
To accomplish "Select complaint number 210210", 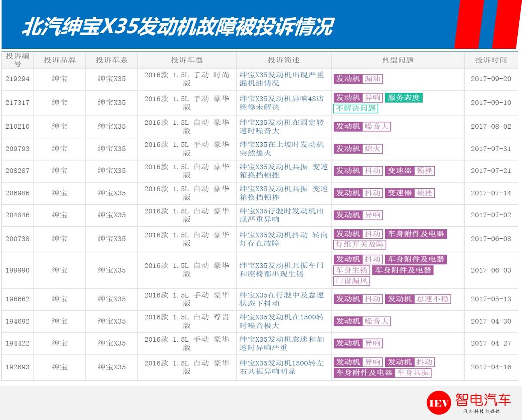I will pyautogui.click(x=18, y=126).
